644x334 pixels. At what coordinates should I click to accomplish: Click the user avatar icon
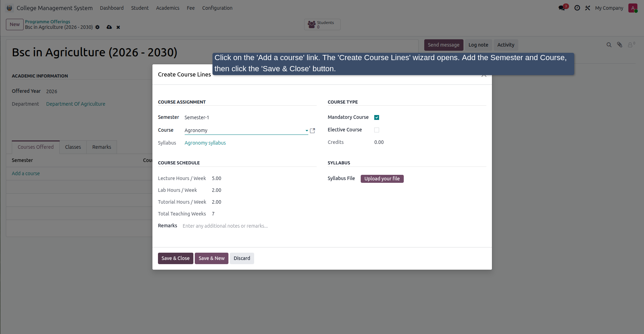(x=633, y=8)
